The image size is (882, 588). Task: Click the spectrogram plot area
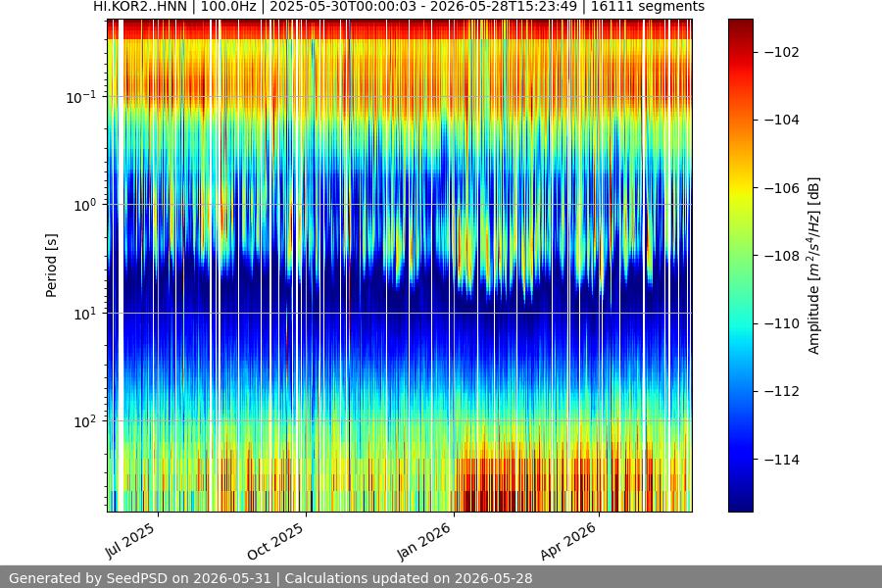coord(400,266)
